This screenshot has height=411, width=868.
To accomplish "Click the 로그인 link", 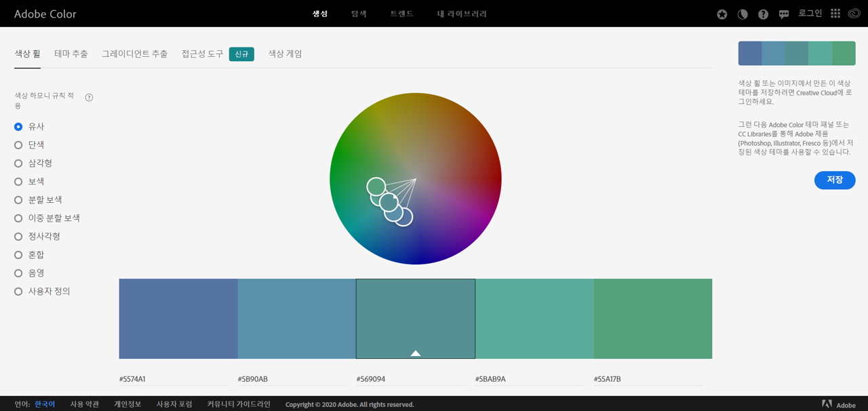I will click(x=810, y=14).
